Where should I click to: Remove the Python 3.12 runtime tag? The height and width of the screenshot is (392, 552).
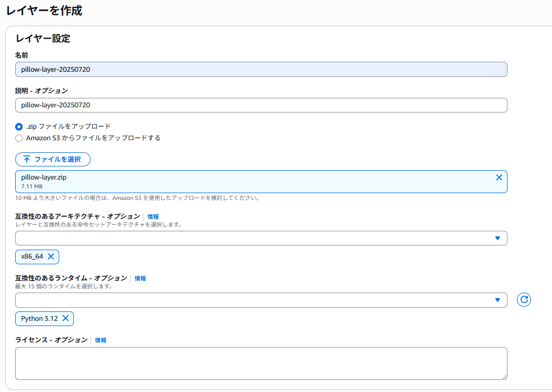point(65,318)
